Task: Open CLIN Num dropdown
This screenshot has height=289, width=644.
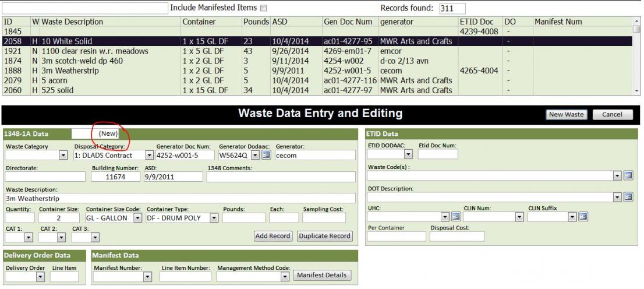Action: 520,217
